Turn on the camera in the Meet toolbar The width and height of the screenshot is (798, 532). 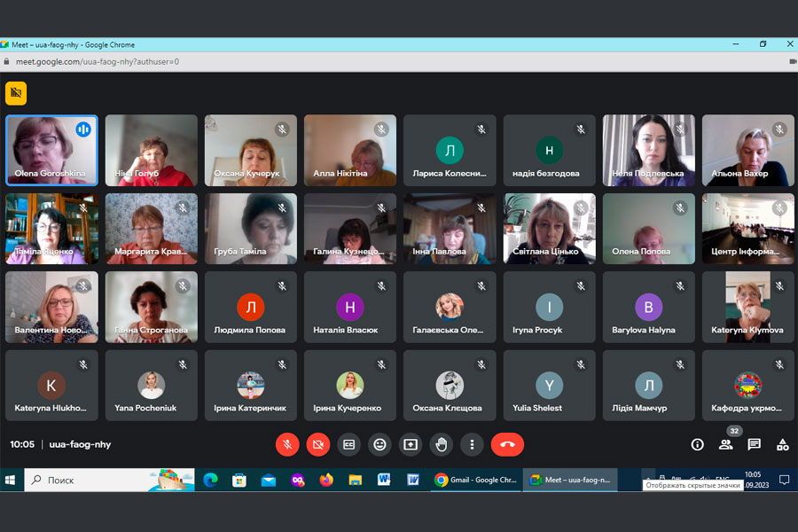318,444
